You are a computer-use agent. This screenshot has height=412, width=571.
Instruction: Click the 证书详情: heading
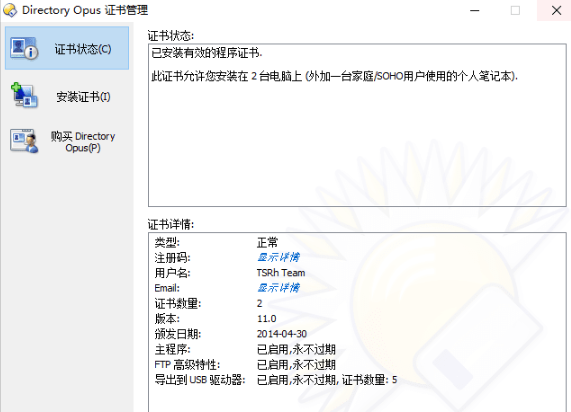pos(171,224)
